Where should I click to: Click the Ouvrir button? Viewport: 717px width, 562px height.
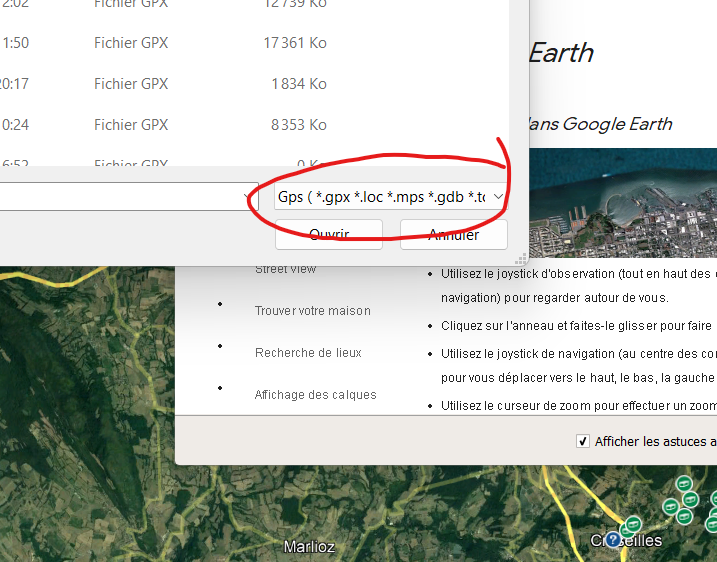(329, 235)
